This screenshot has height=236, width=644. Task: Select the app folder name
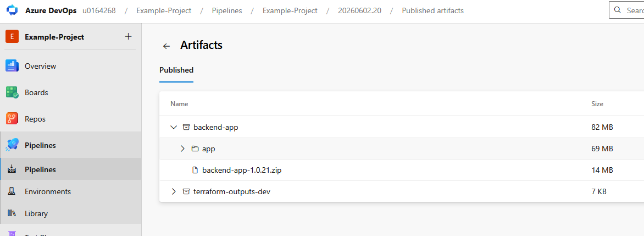(209, 149)
